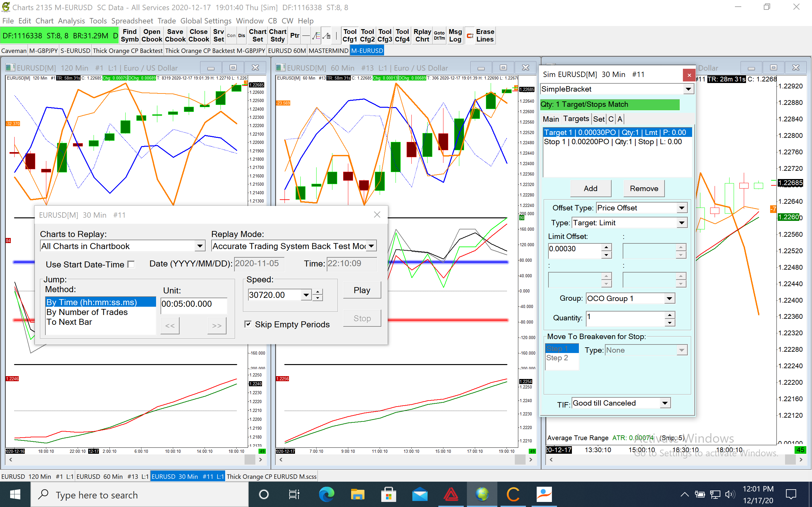Click the Rplay Chrt toolbar button

(x=422, y=35)
